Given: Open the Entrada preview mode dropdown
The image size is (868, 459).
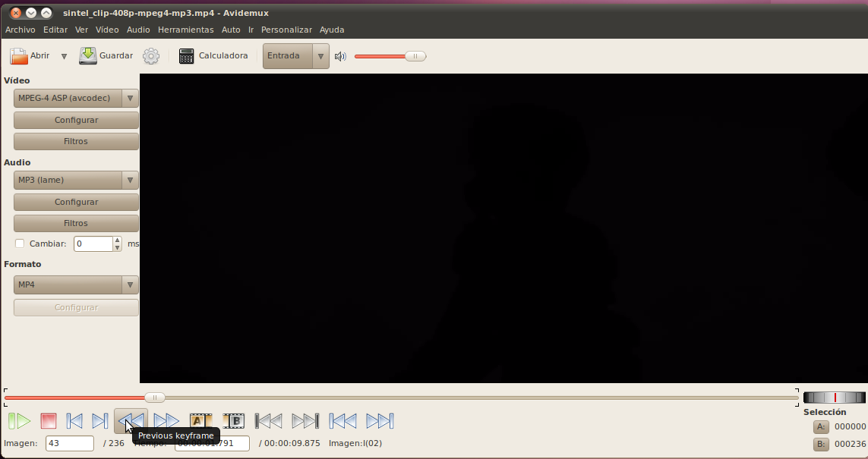Looking at the screenshot, I should [295, 56].
